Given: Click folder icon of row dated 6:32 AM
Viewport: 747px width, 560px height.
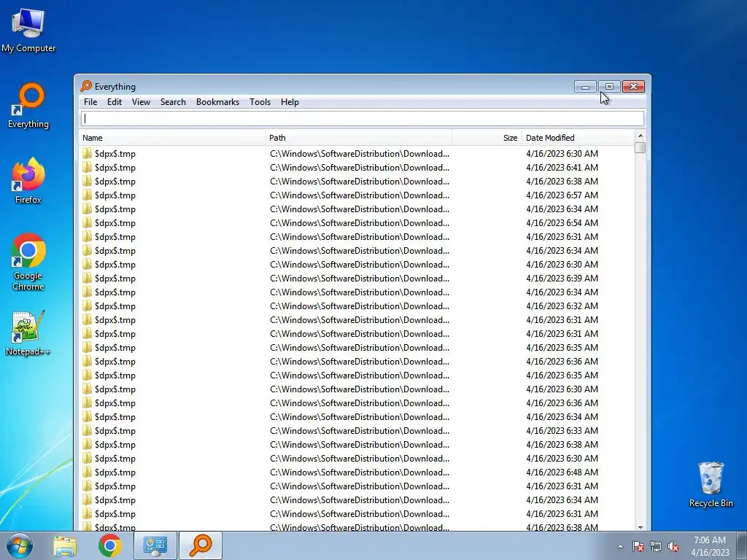Looking at the screenshot, I should pyautogui.click(x=88, y=306).
